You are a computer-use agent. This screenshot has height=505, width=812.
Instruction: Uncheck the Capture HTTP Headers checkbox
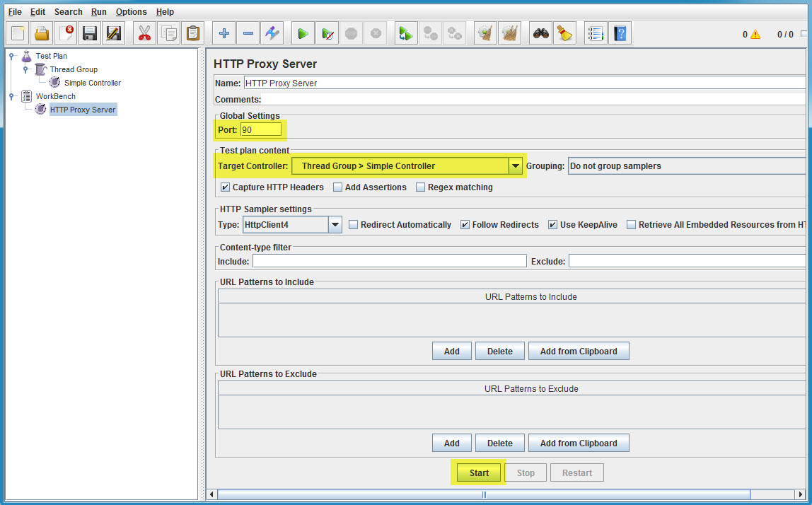pos(225,187)
